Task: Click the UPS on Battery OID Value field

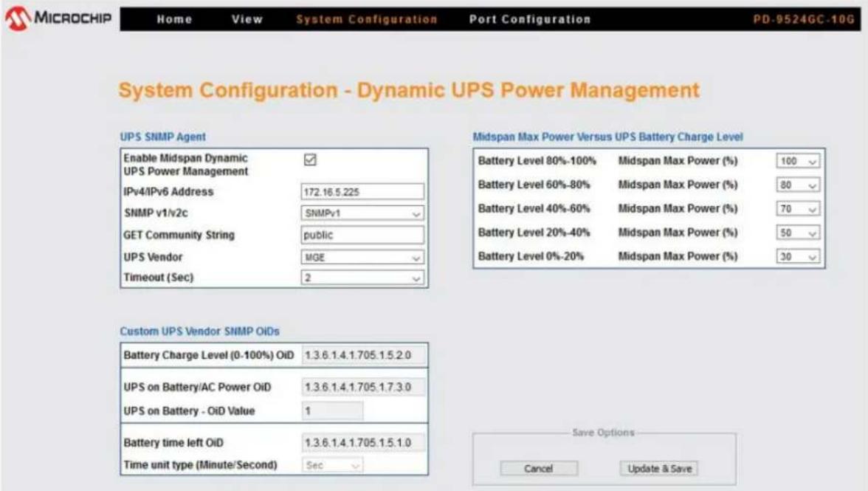Action: click(333, 411)
